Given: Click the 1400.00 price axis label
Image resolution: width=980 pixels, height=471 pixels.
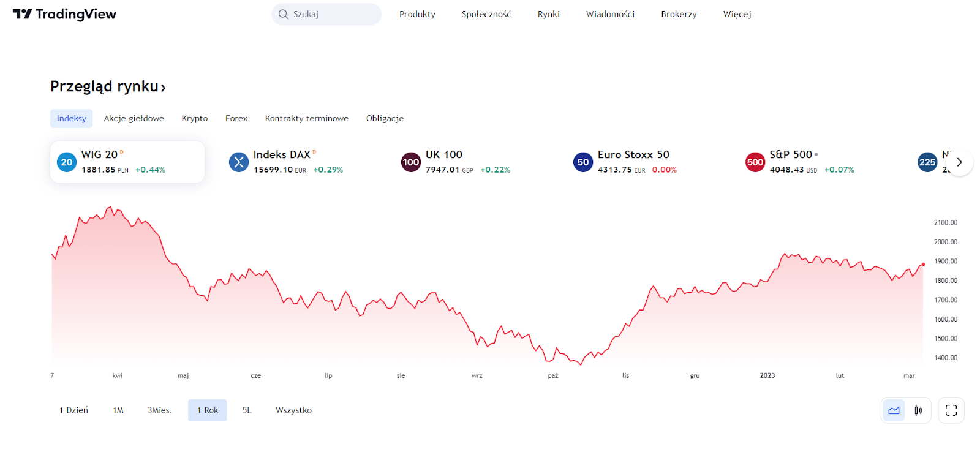Looking at the screenshot, I should tap(945, 358).
